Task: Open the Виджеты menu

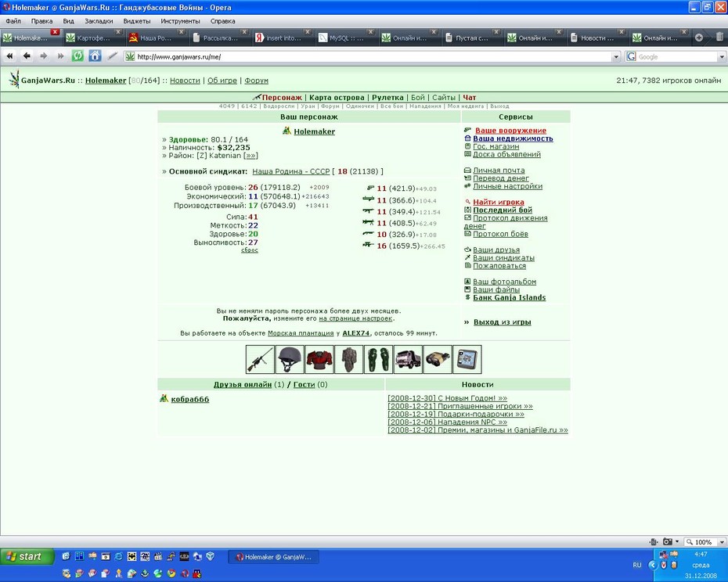Action: tap(136, 21)
